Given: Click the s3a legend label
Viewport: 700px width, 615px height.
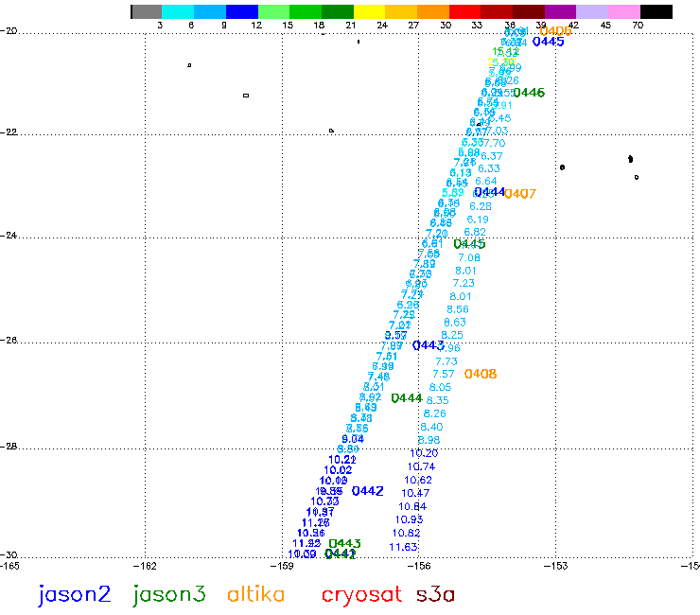Looking at the screenshot, I should 435,595.
